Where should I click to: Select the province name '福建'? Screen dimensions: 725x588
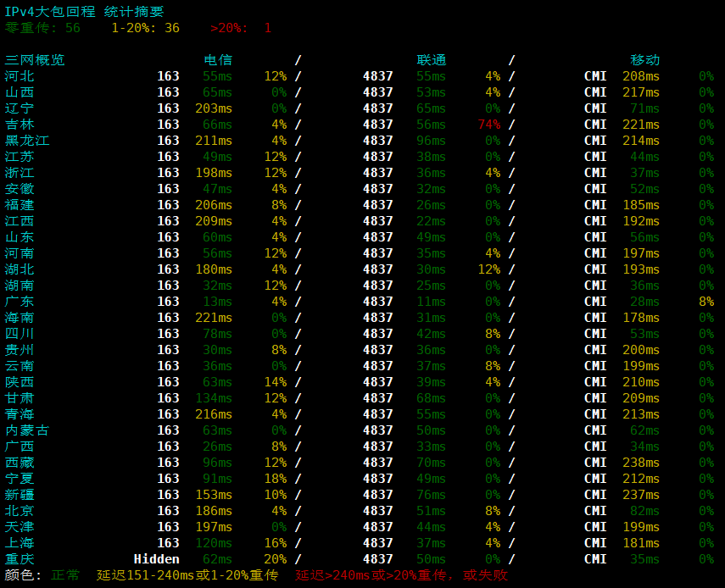20,205
